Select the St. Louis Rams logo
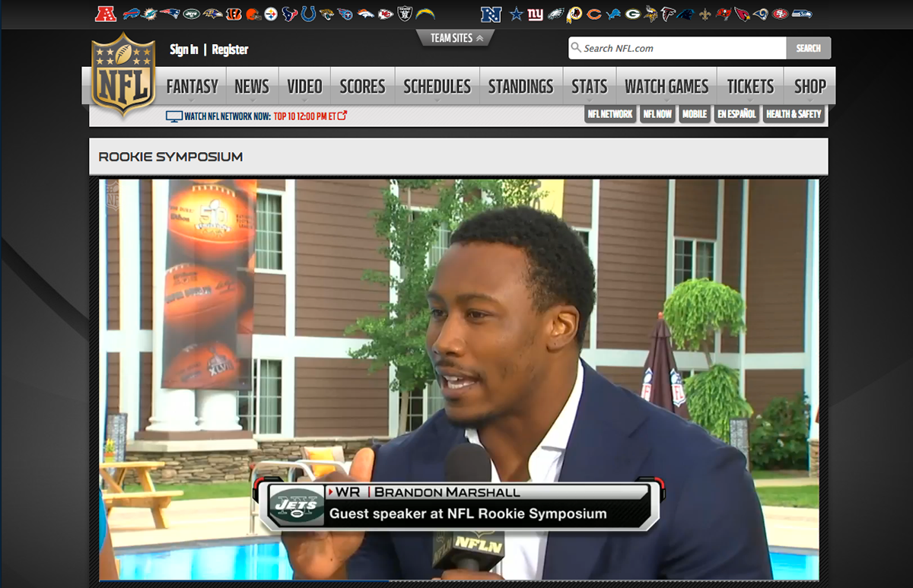 tap(761, 14)
